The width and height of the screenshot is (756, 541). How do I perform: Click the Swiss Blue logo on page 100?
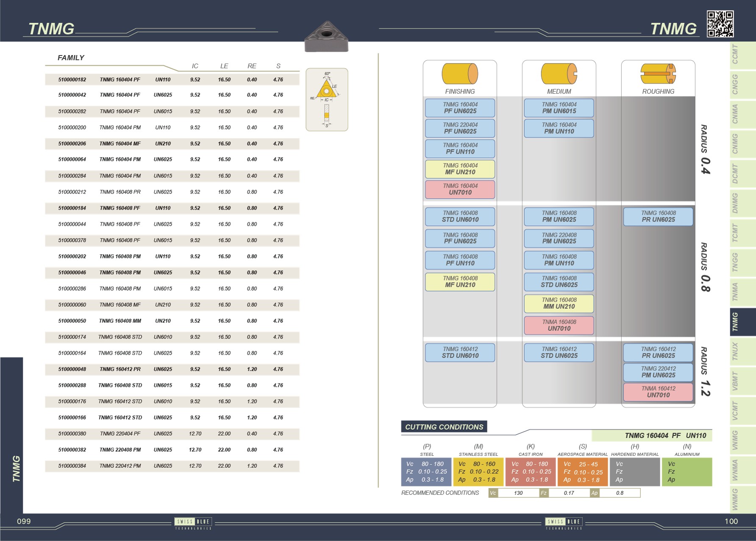(x=564, y=522)
